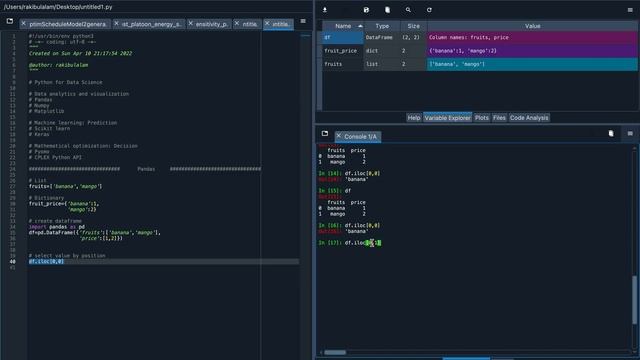Click the purple fruit_price dictionary value cell
This screenshot has height=360, width=640.
coord(532,51)
